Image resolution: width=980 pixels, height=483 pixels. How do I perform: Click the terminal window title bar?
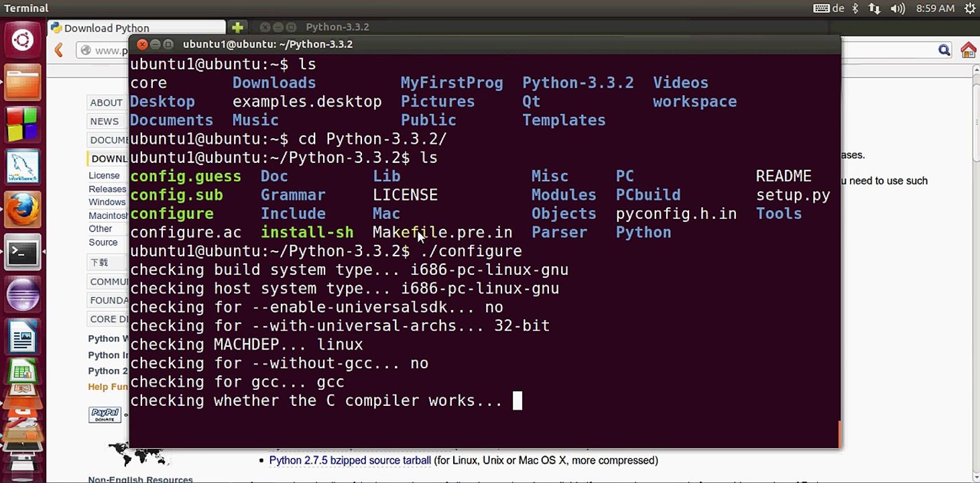tap(484, 44)
